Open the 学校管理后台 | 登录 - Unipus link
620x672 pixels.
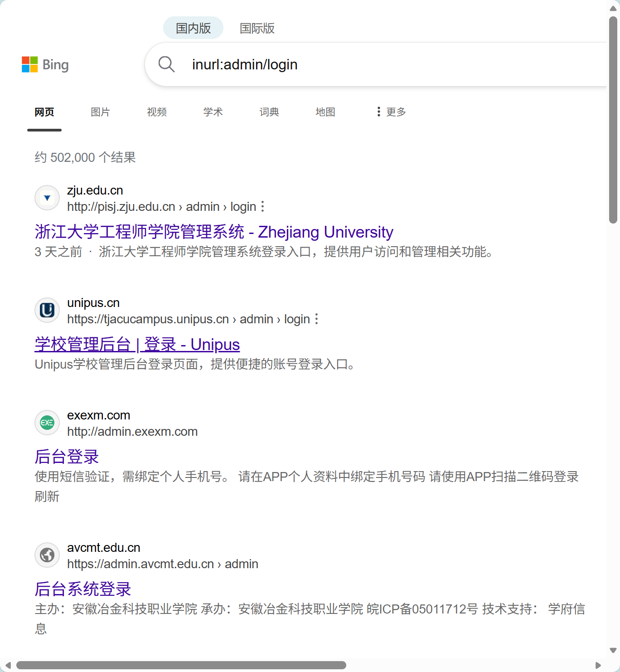coord(137,345)
